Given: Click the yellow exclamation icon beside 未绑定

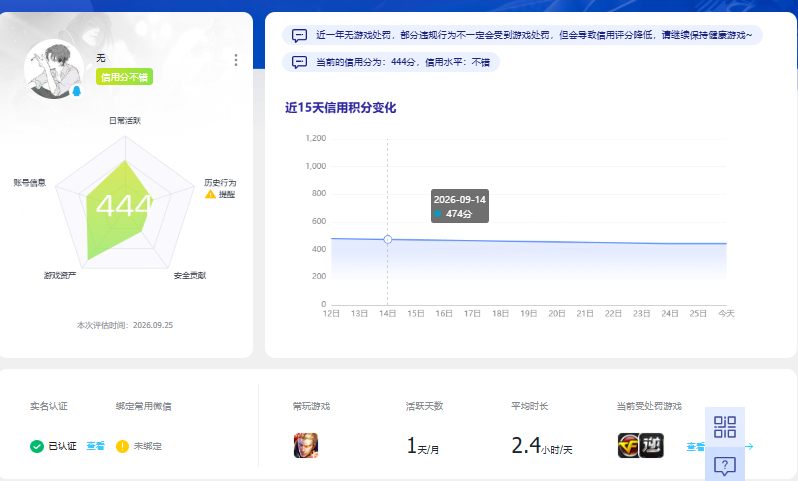Looking at the screenshot, I should (122, 446).
